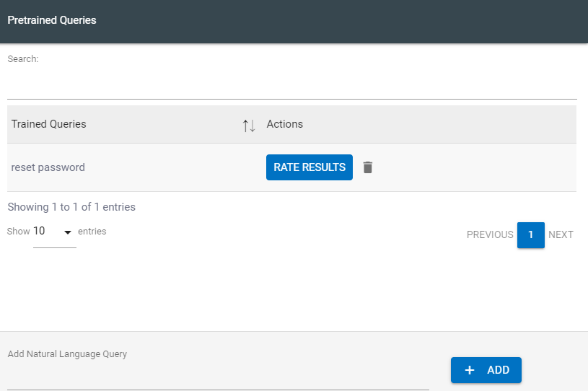
Task: Open the entries-per-page dropdown arrow
Action: point(68,232)
